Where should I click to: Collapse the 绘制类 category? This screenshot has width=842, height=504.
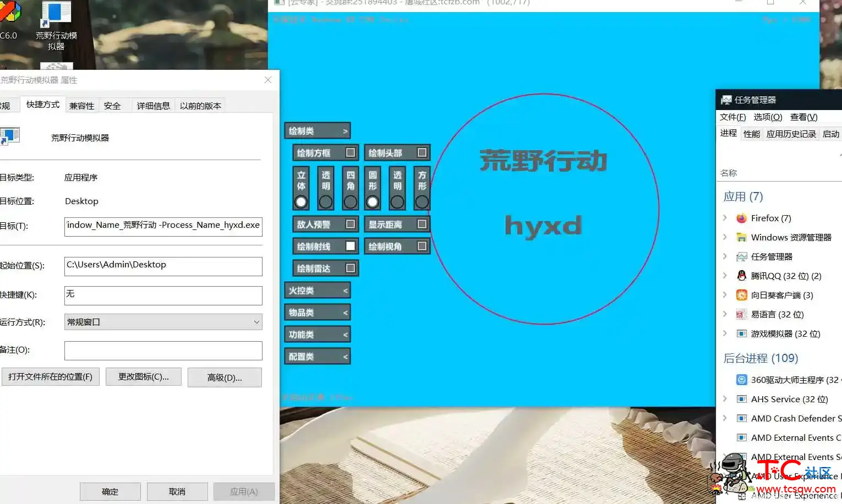point(318,130)
